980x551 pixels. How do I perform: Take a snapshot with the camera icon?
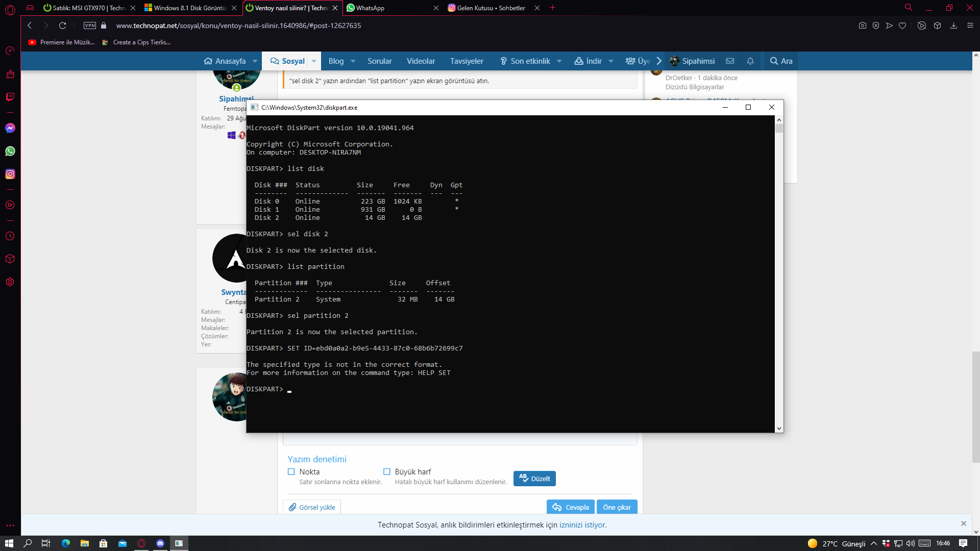coord(862,26)
